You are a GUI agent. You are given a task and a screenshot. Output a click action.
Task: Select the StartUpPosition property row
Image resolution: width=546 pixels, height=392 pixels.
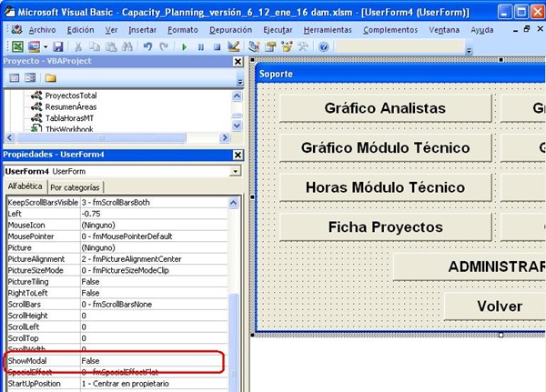pyautogui.click(x=117, y=384)
